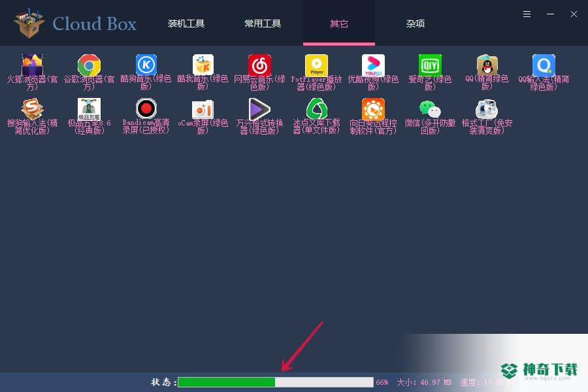This screenshot has height=392, width=588.
Task: Open the hamburger menu in title bar
Action: [x=527, y=14]
